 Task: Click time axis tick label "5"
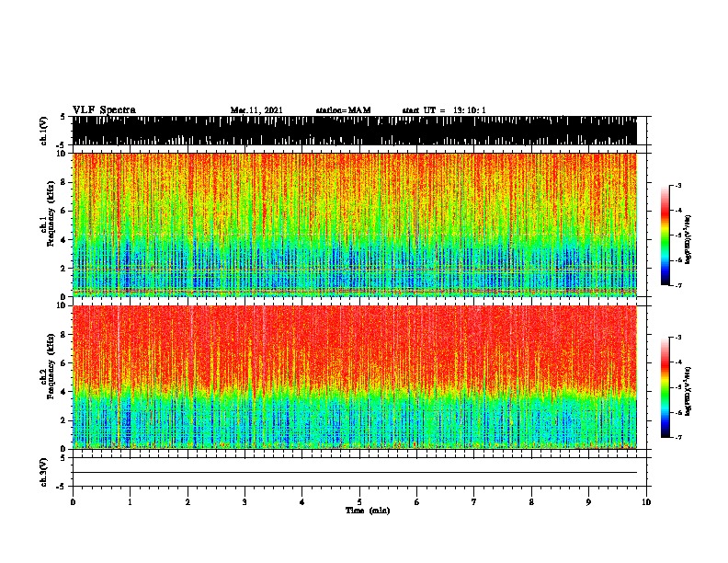359,502
